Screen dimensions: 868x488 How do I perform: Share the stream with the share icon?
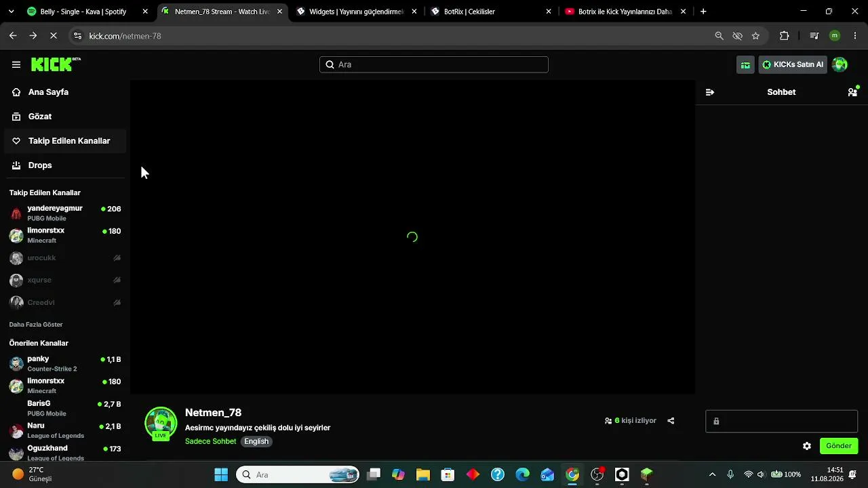(671, 421)
